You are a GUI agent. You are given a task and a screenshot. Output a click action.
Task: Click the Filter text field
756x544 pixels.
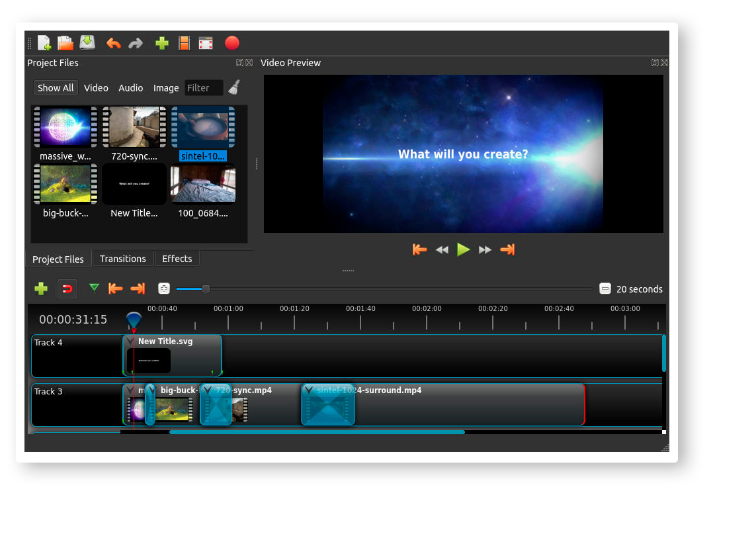click(204, 88)
